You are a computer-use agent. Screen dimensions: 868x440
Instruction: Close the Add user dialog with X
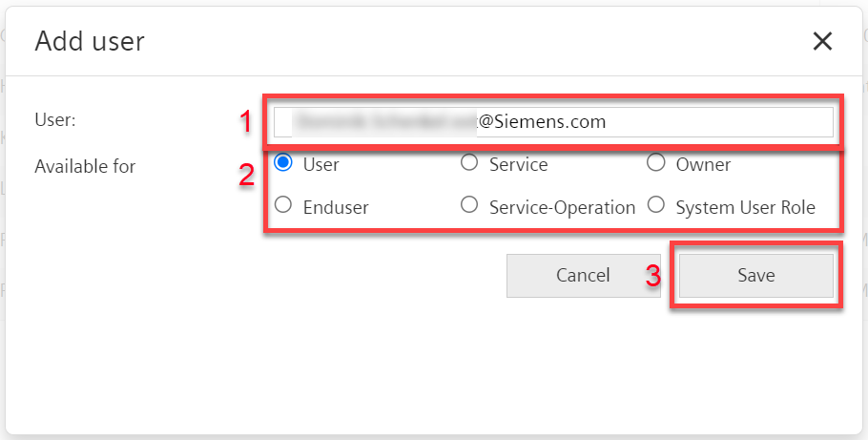(822, 41)
